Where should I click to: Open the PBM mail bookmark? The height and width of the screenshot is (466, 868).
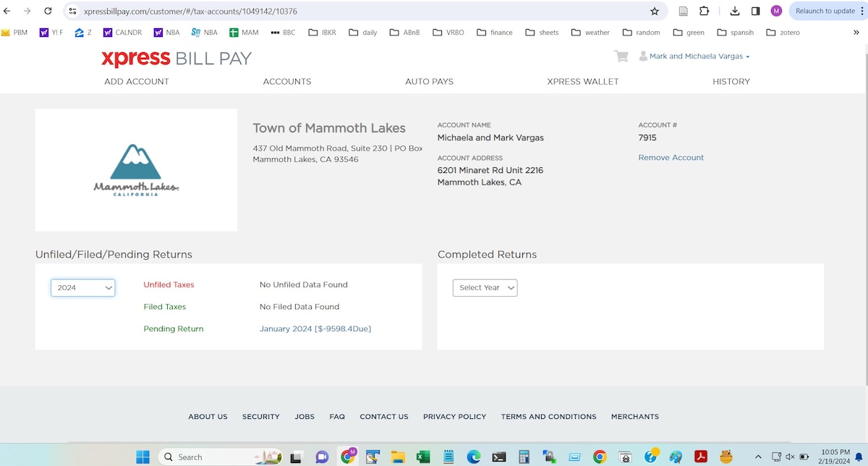pos(14,33)
